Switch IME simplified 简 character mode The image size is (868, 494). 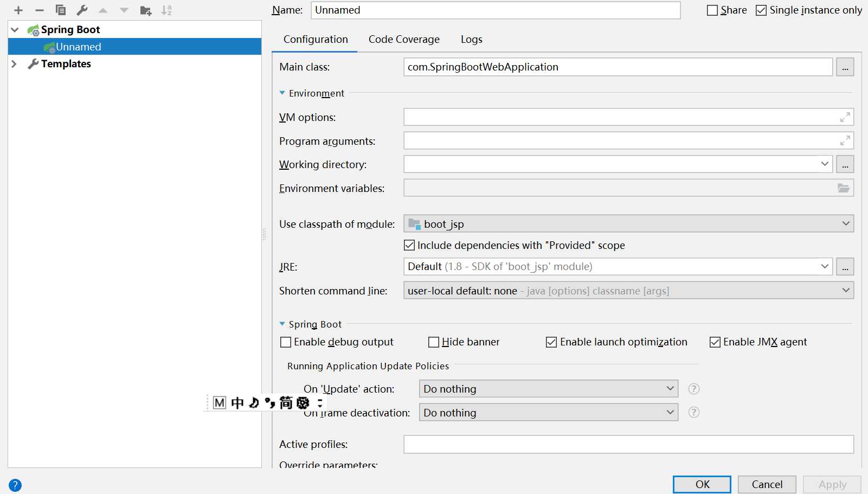pyautogui.click(x=286, y=403)
